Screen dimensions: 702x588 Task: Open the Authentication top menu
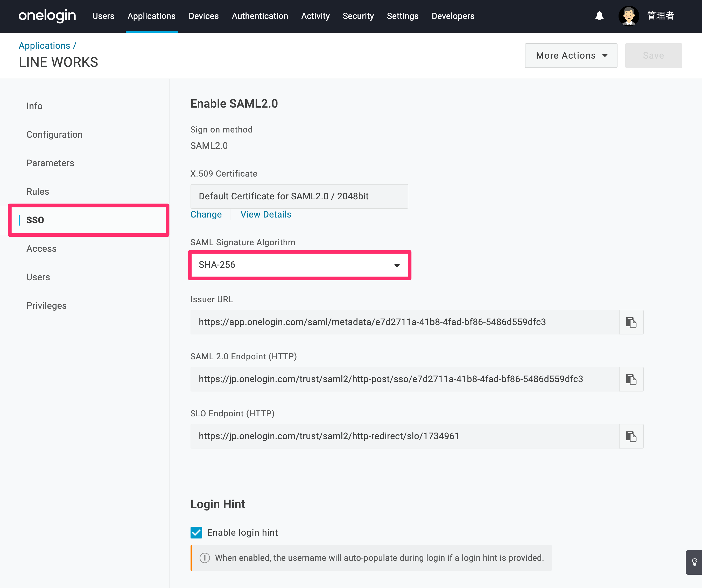[x=260, y=16]
